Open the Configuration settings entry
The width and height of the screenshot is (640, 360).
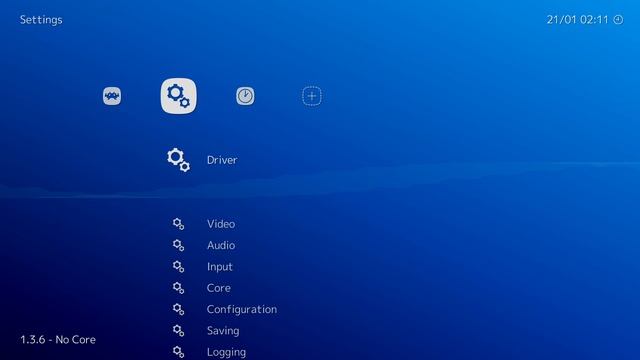click(x=242, y=309)
